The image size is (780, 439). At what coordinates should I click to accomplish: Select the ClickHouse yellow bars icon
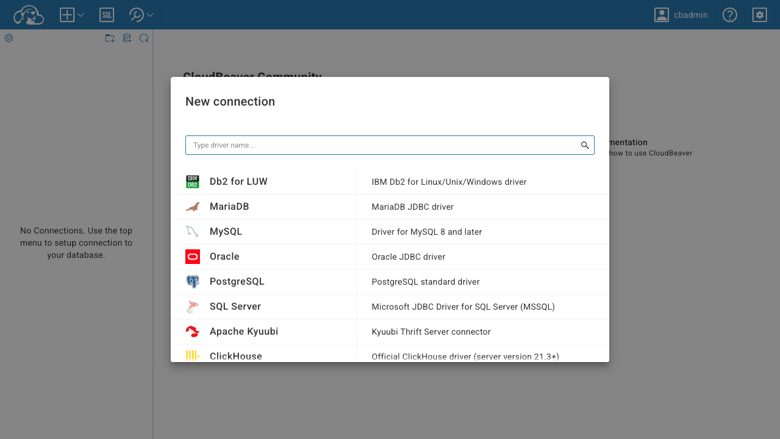pos(193,355)
